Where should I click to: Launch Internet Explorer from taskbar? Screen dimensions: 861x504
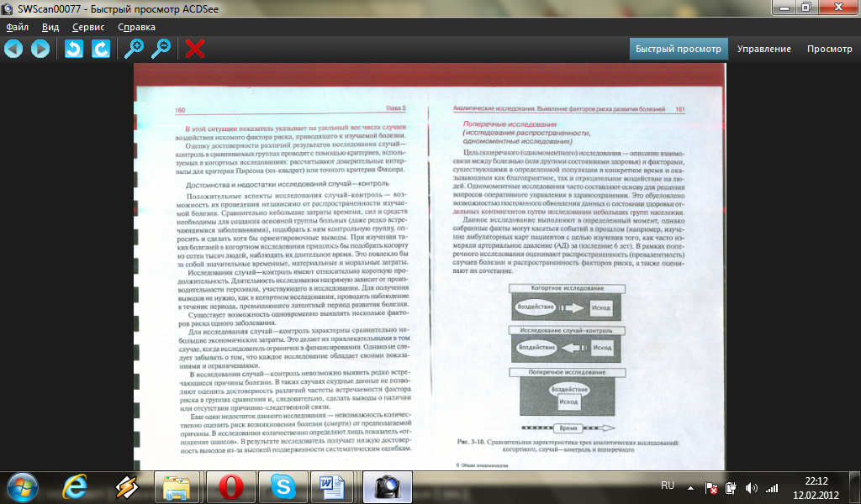pos(75,487)
